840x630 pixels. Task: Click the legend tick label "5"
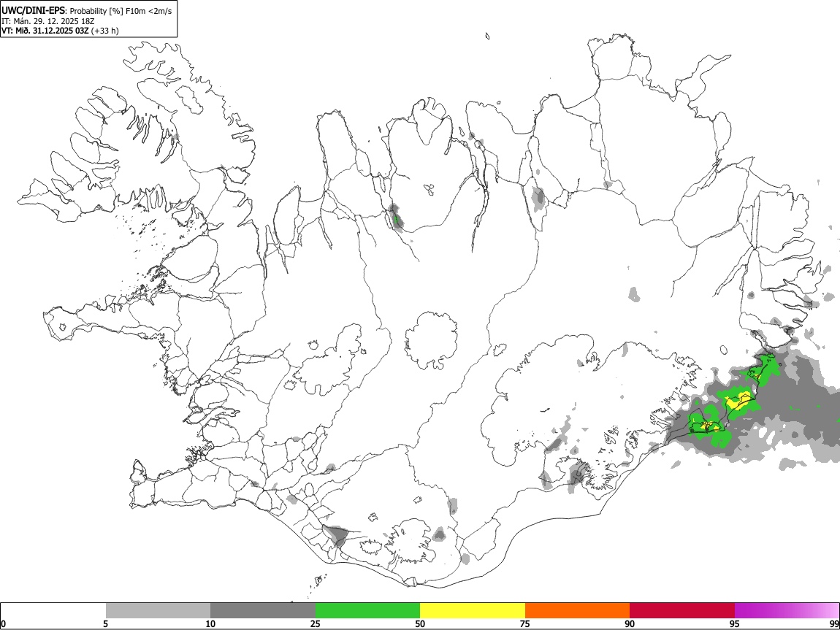(105, 623)
